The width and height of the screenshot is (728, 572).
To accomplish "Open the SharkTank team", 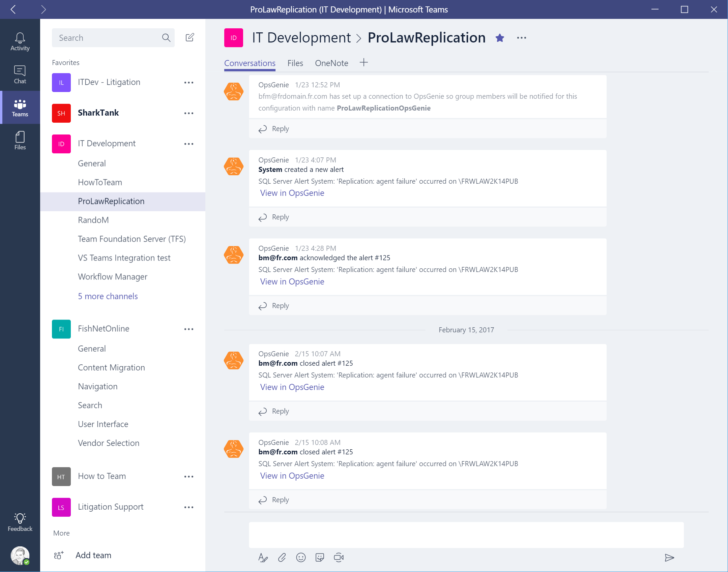I will click(x=98, y=113).
